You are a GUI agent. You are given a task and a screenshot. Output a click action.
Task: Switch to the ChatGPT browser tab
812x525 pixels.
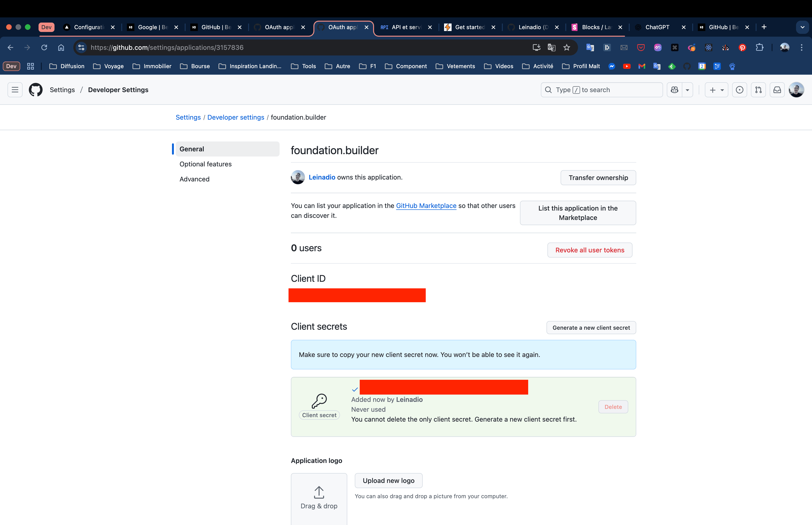click(657, 27)
